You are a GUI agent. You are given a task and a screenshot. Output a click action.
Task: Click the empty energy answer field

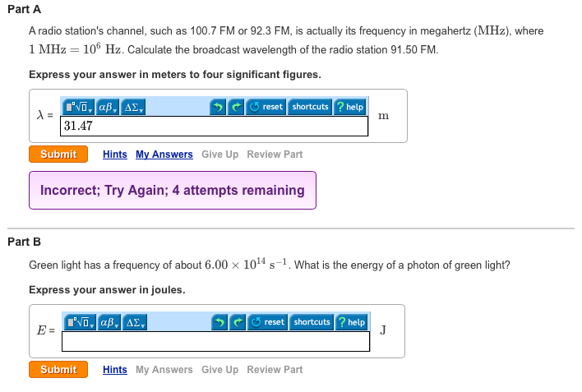[x=215, y=342]
